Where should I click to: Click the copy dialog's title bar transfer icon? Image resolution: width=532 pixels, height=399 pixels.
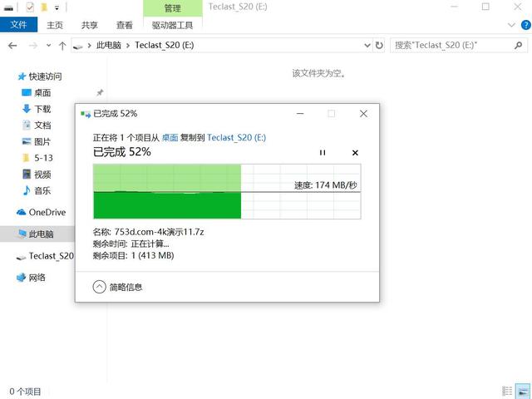click(x=86, y=114)
